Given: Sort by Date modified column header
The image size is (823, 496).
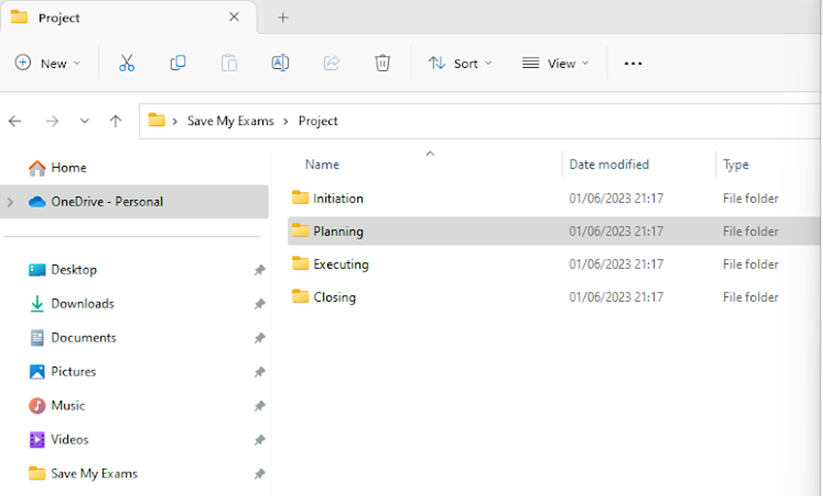Looking at the screenshot, I should (x=609, y=165).
